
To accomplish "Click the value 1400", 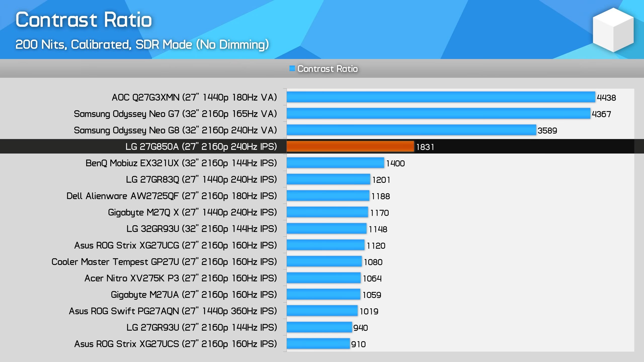I will point(395,163).
